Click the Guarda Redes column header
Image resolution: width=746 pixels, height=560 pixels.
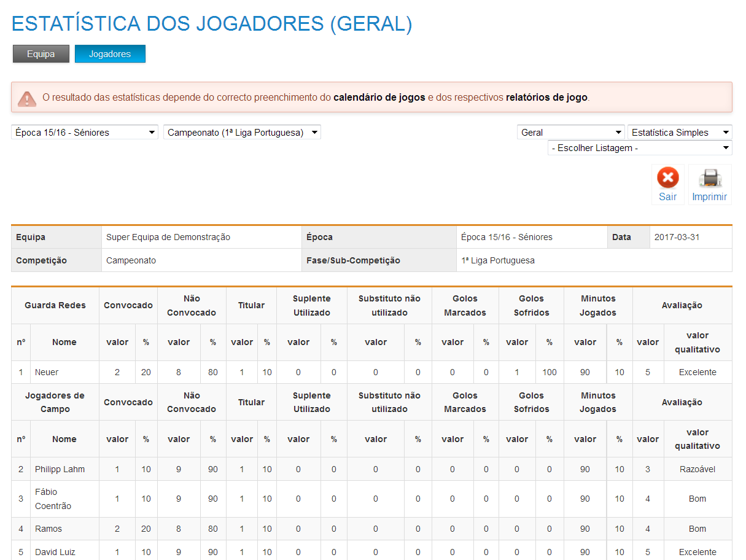[x=55, y=305]
